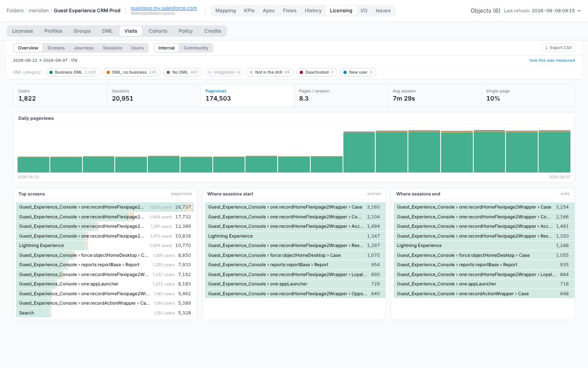This screenshot has height=368, width=588.
Task: Switch to the DML sub-tab
Action: (x=107, y=31)
